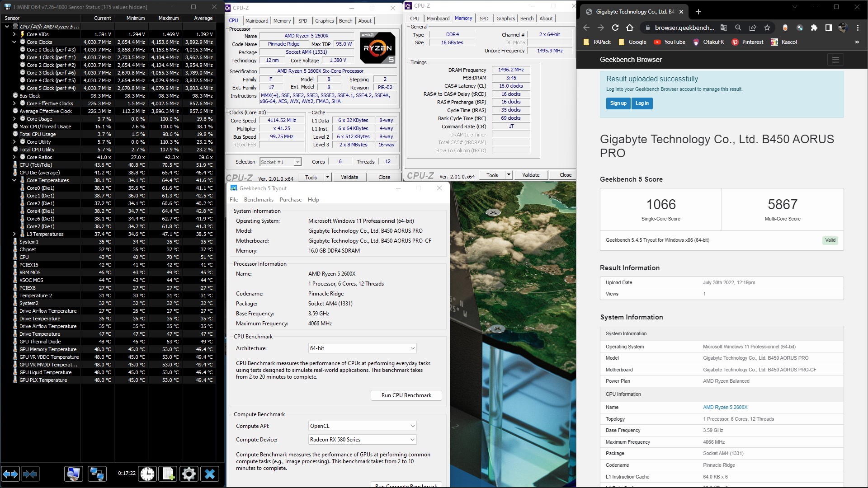
Task: Open the SPD tab in left CPU-Z
Action: point(302,21)
